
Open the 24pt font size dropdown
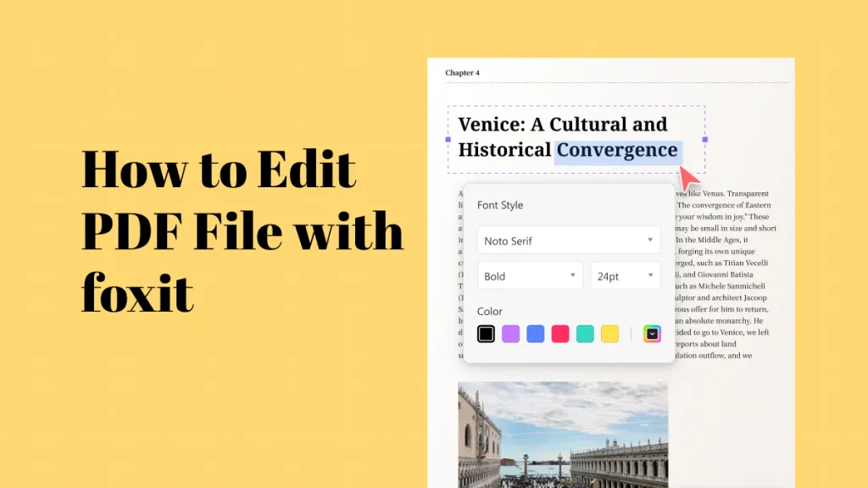[x=625, y=275]
